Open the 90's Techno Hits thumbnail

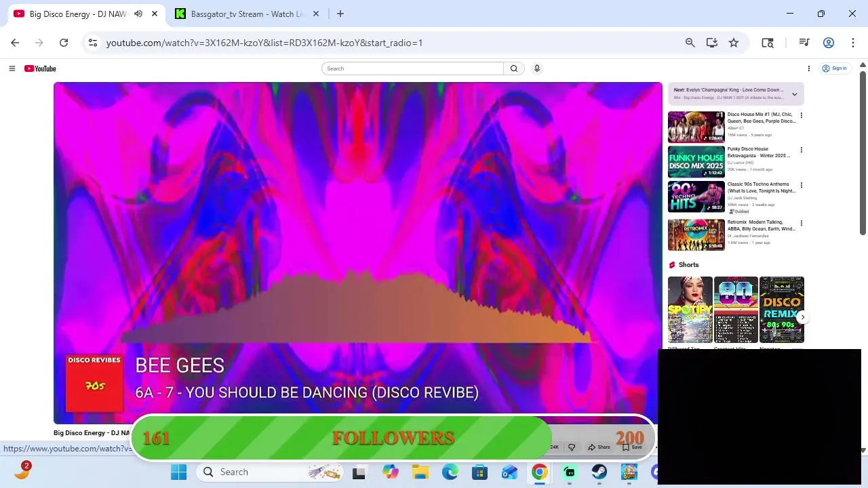coord(696,197)
